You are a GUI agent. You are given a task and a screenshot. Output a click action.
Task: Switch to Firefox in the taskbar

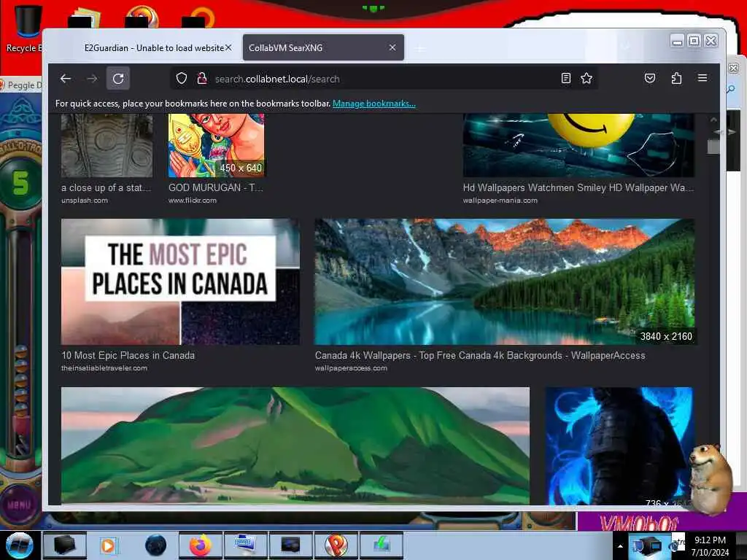[x=201, y=545]
